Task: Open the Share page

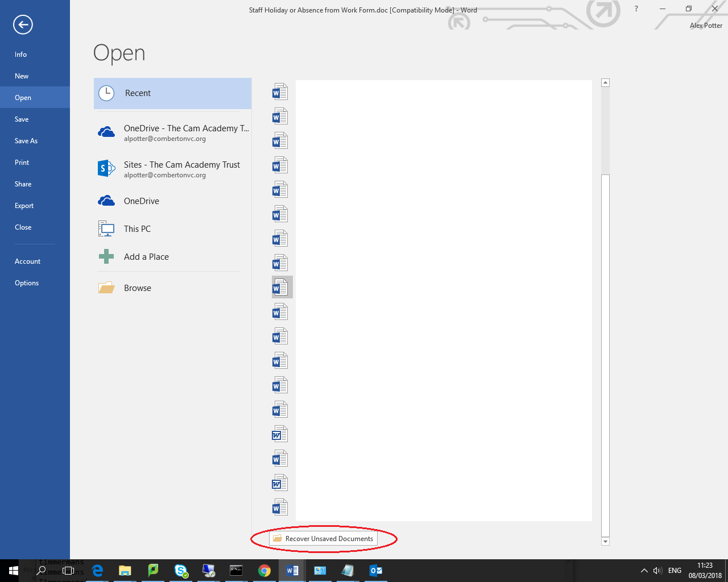Action: pyautogui.click(x=35, y=184)
